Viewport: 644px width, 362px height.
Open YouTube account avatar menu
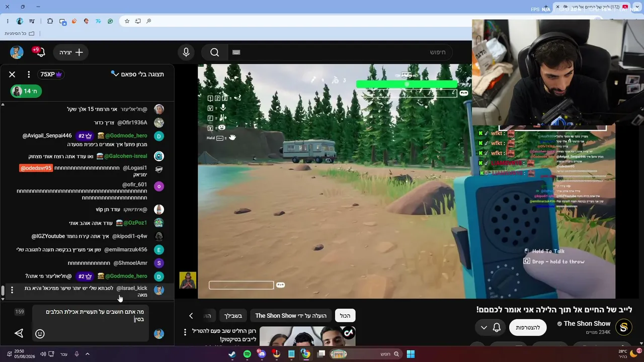tap(17, 52)
